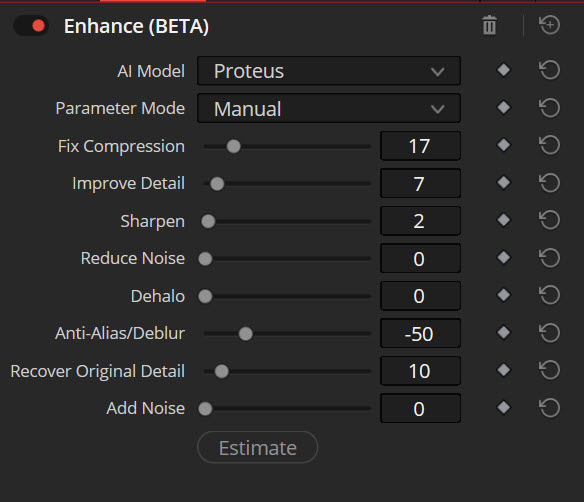Click the Enhance (BETA) title text
Image resolution: width=584 pixels, height=502 pixels.
136,26
